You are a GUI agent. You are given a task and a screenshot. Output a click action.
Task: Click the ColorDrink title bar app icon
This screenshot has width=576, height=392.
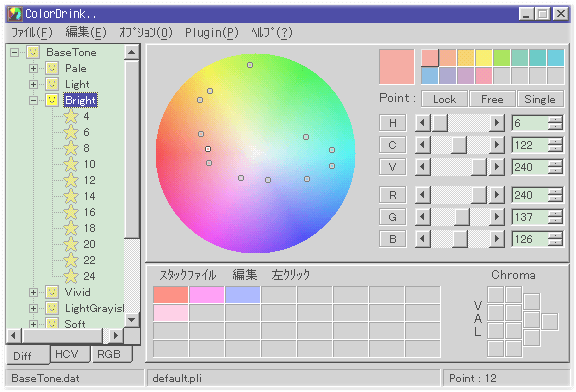tap(15, 14)
